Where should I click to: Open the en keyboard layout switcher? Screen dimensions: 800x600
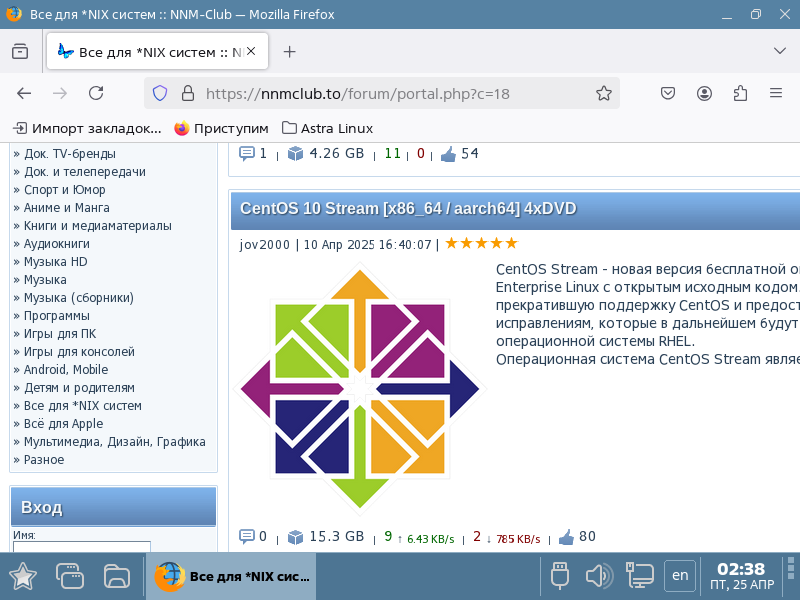tap(680, 575)
